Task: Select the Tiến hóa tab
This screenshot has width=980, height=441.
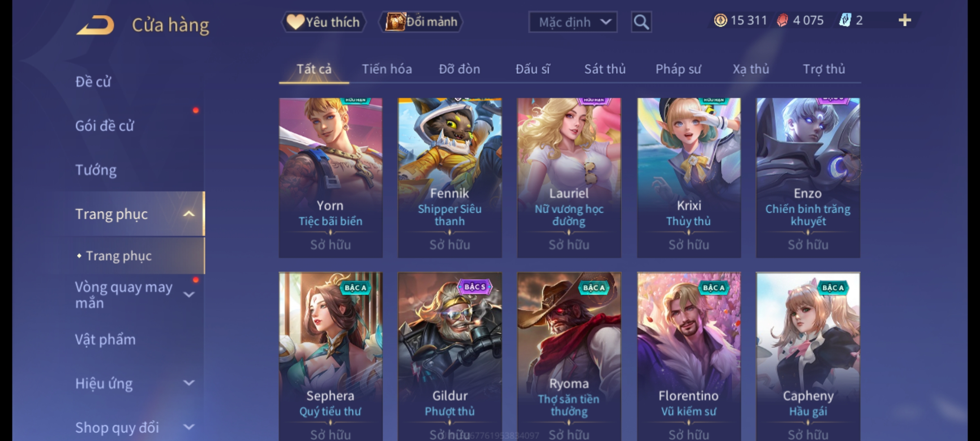Action: point(387,69)
